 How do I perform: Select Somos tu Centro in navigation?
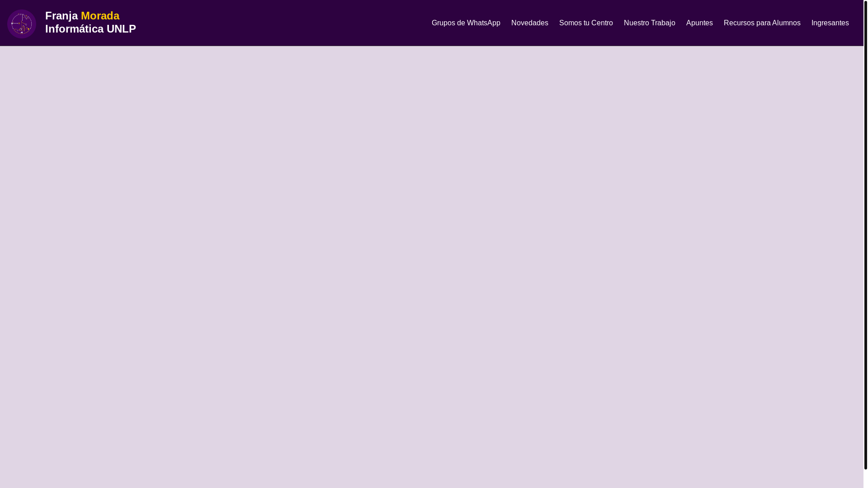pyautogui.click(x=585, y=23)
